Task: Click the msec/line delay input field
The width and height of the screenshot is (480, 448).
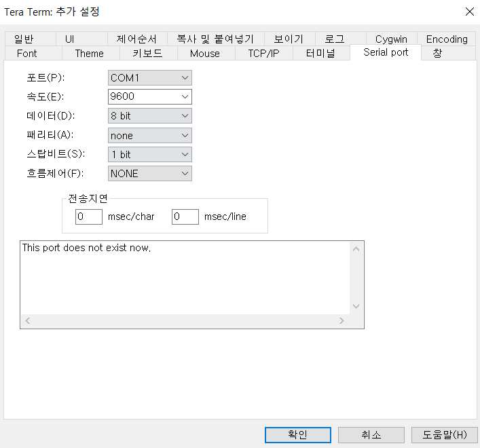Action: (185, 217)
